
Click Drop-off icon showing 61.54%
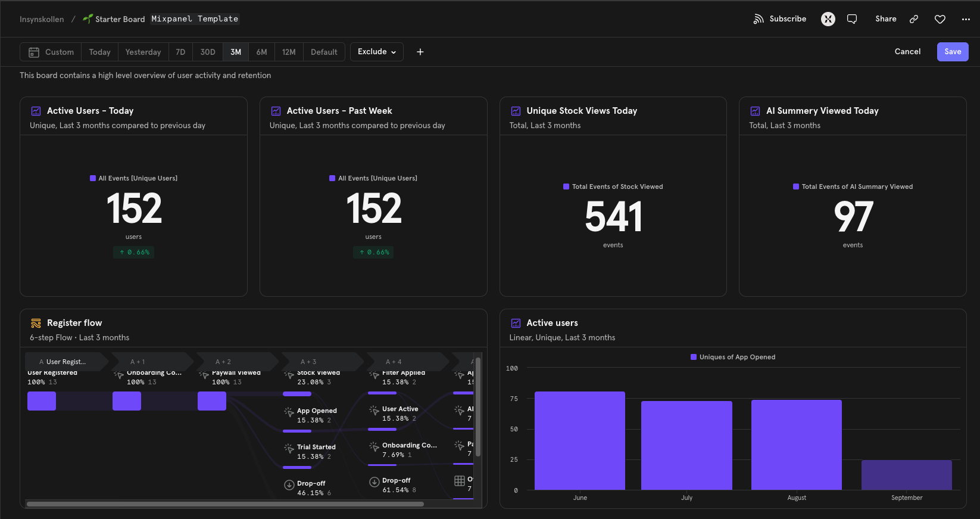click(374, 481)
